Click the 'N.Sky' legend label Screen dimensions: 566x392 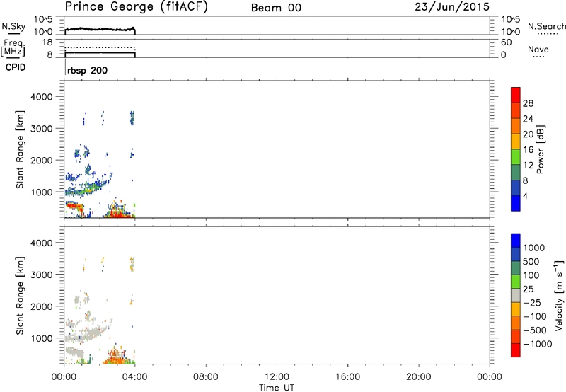13,26
